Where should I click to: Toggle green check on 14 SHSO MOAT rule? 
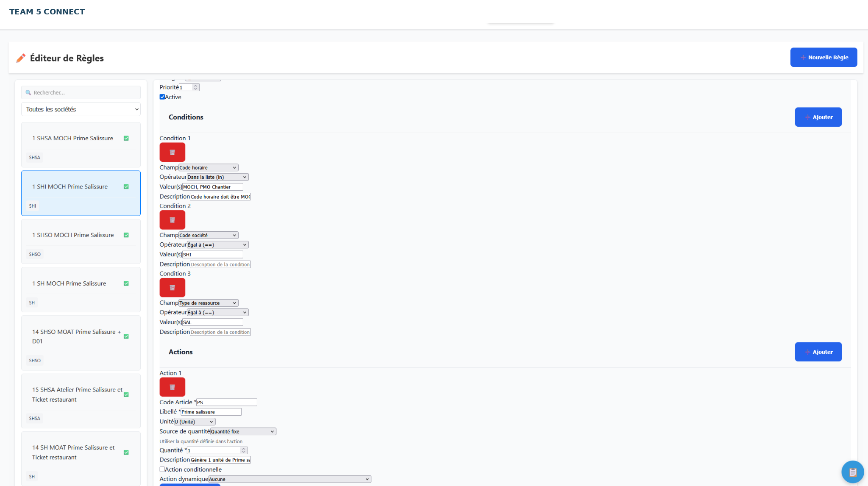click(x=126, y=336)
